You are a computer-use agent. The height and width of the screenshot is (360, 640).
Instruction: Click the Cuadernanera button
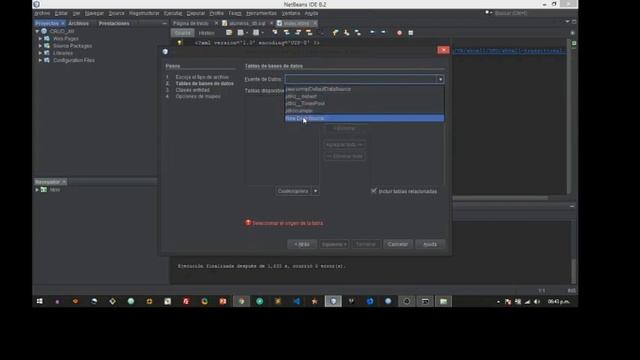(x=293, y=191)
